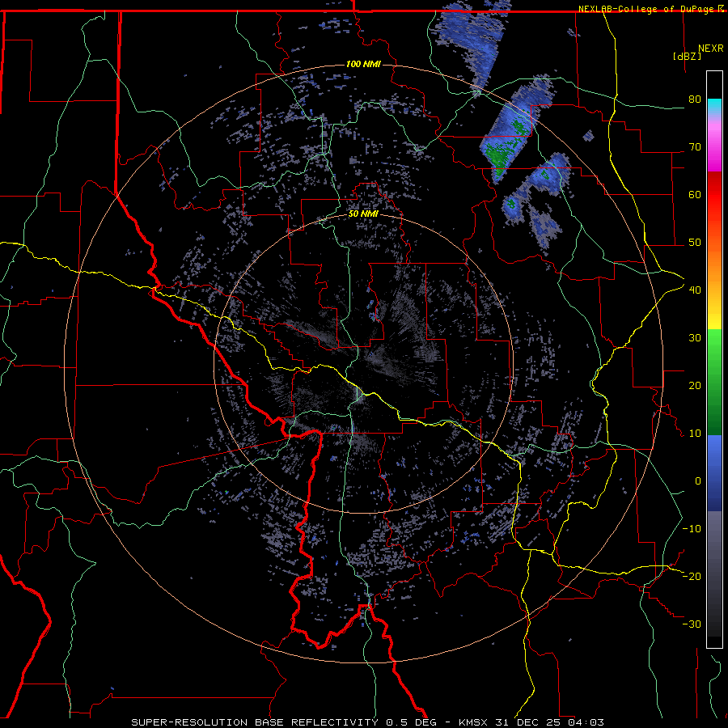Click the '50 NMI' range ring label
The width and height of the screenshot is (728, 728).
point(363,214)
